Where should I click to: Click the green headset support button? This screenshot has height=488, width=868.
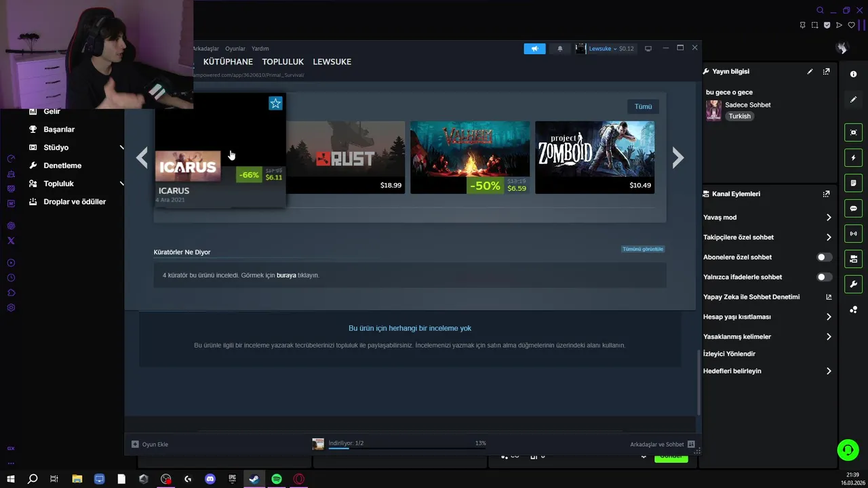848,449
